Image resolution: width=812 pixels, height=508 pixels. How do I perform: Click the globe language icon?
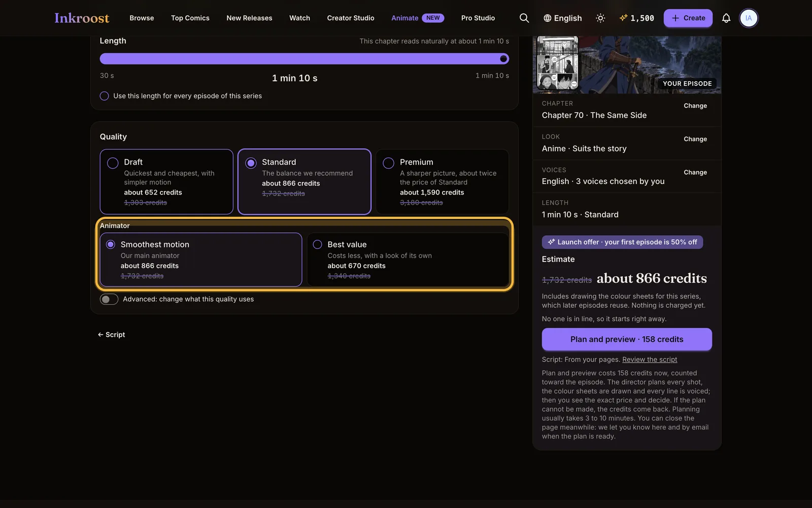547,18
